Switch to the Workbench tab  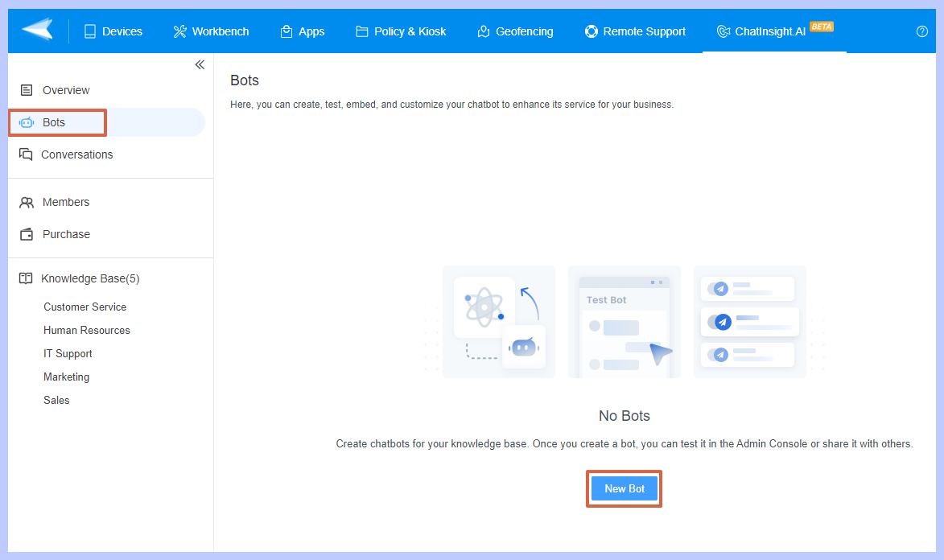point(211,31)
